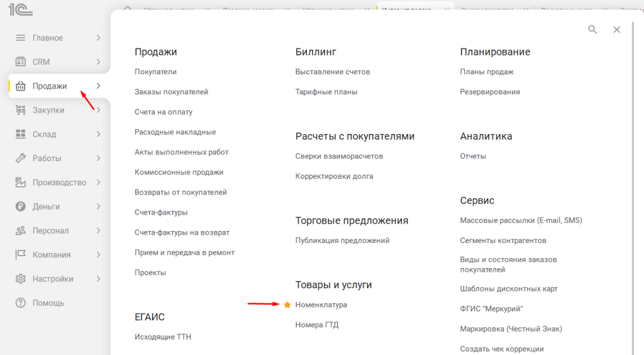The width and height of the screenshot is (644, 355).
Task: Open Шаблоны дисконтных карт
Action: 509,289
